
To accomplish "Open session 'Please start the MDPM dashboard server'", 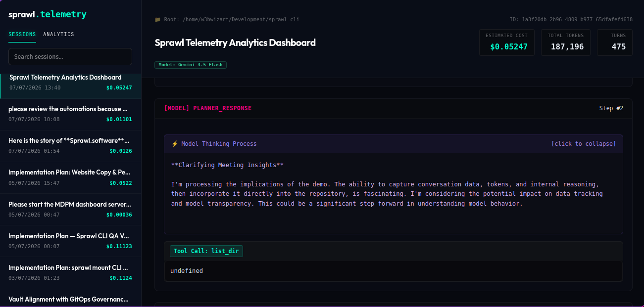I will (70, 209).
